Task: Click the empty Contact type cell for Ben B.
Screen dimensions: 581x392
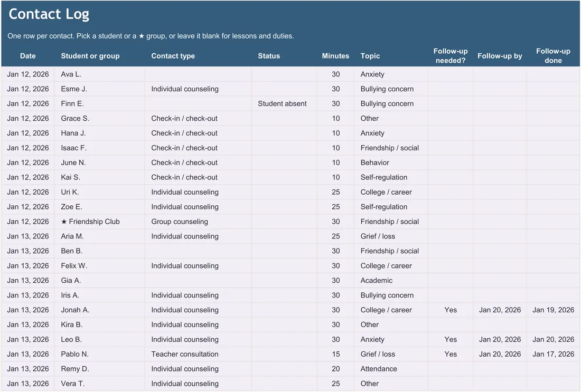Action: click(198, 251)
